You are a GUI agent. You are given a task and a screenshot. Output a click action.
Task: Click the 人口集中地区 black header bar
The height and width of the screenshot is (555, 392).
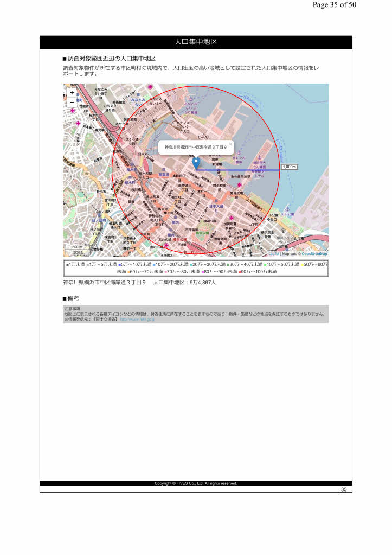click(196, 42)
